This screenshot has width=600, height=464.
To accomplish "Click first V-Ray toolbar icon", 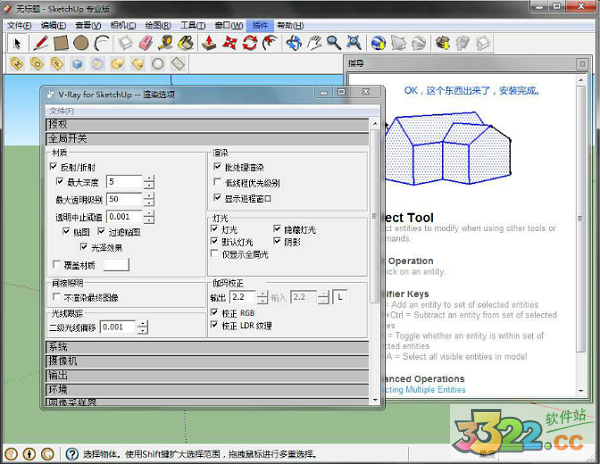I will 17,64.
